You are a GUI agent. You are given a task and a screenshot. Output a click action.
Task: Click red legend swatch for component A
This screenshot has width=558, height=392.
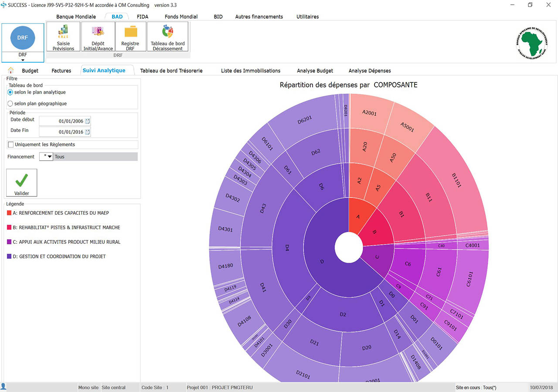coord(9,213)
